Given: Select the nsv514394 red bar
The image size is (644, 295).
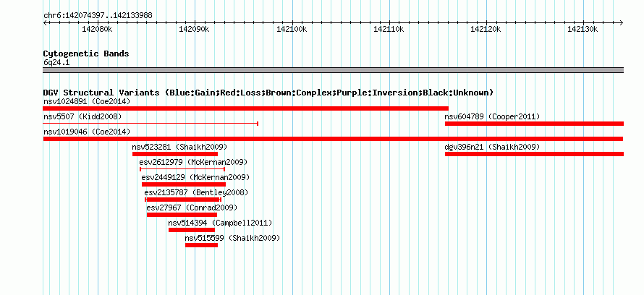Looking at the screenshot, I should 192,230.
